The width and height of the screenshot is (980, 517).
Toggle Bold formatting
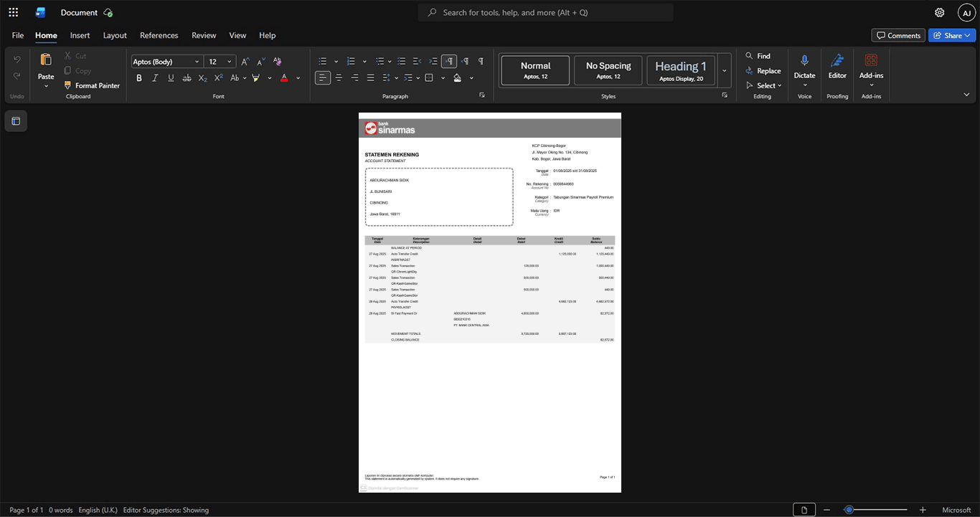tap(140, 77)
